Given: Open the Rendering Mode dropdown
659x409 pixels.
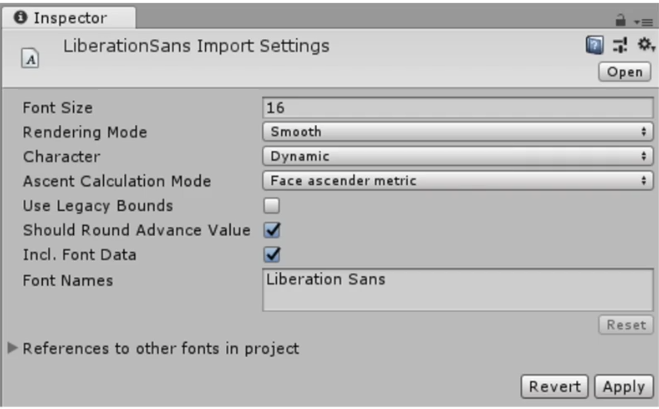Looking at the screenshot, I should coord(457,132).
